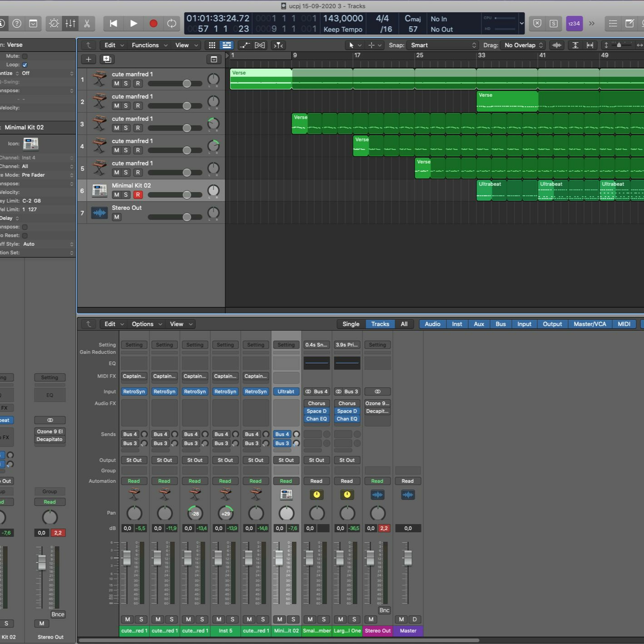Open the Snap Smart dropdown

(x=443, y=45)
